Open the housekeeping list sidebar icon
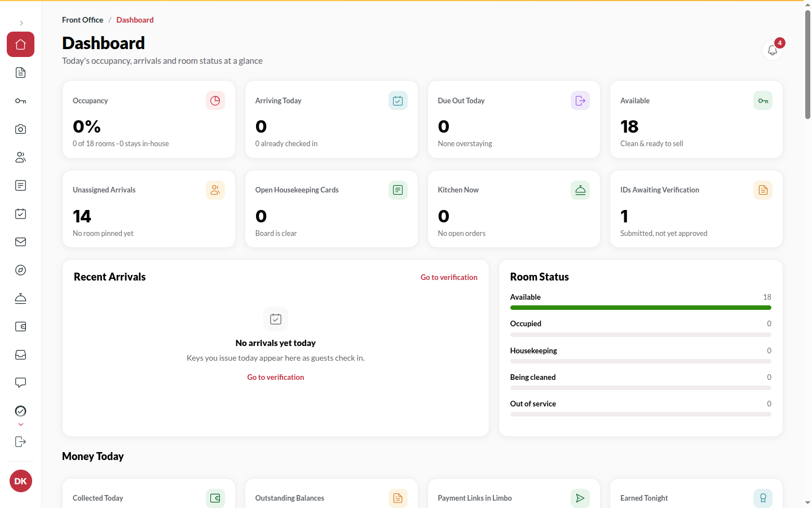 click(20, 186)
